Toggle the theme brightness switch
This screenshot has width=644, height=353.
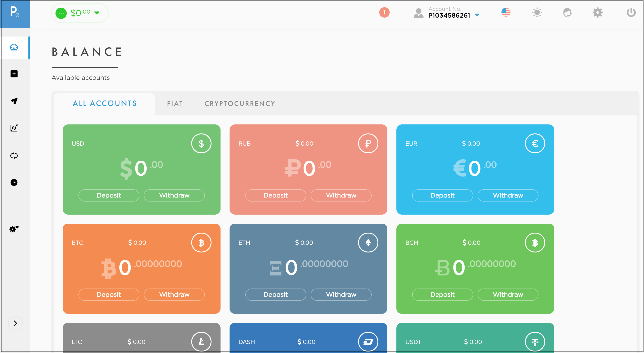(538, 13)
